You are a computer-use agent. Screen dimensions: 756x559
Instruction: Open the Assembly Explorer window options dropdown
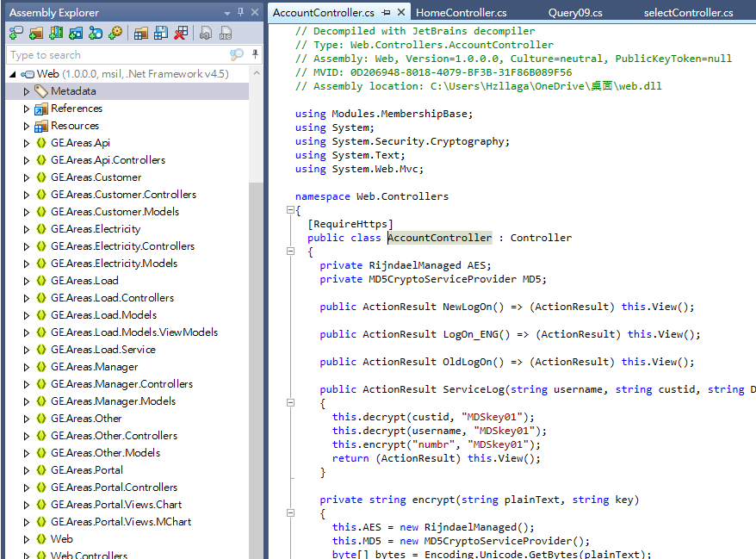pyautogui.click(x=227, y=13)
